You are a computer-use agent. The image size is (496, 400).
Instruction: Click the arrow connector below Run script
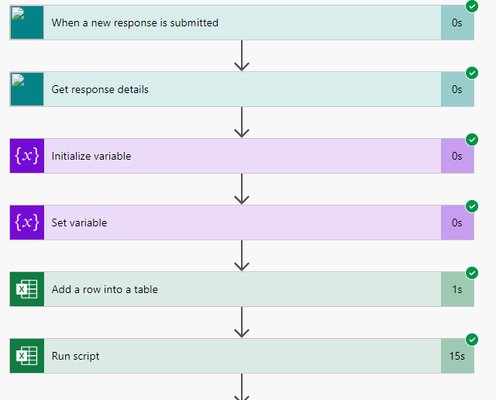242,387
